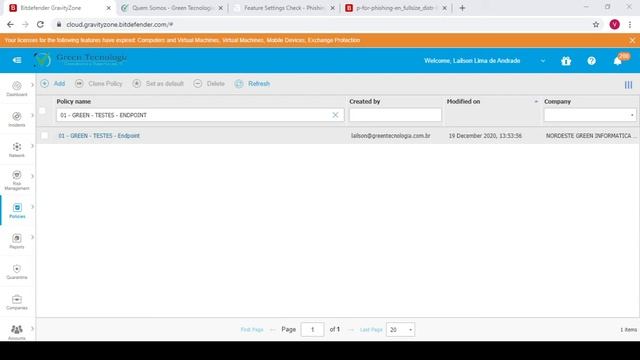The width and height of the screenshot is (640, 360).
Task: Sort by the Company column header
Action: 557,101
